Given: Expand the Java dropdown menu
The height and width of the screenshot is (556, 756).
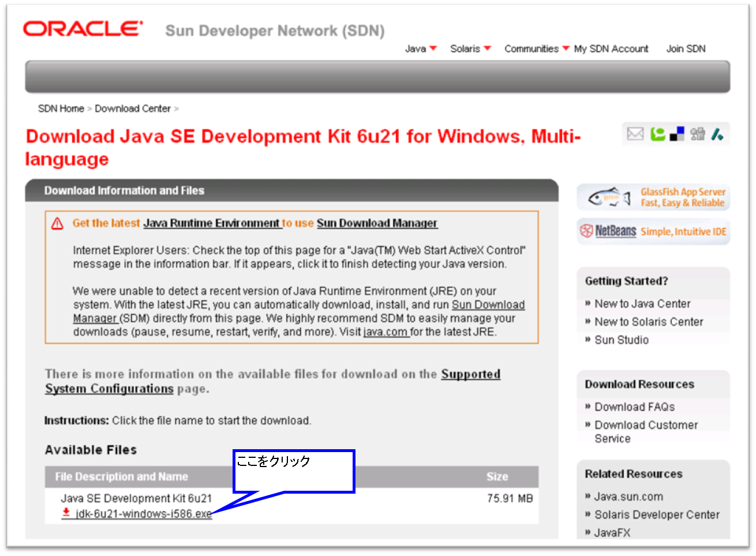Looking at the screenshot, I should 421,49.
